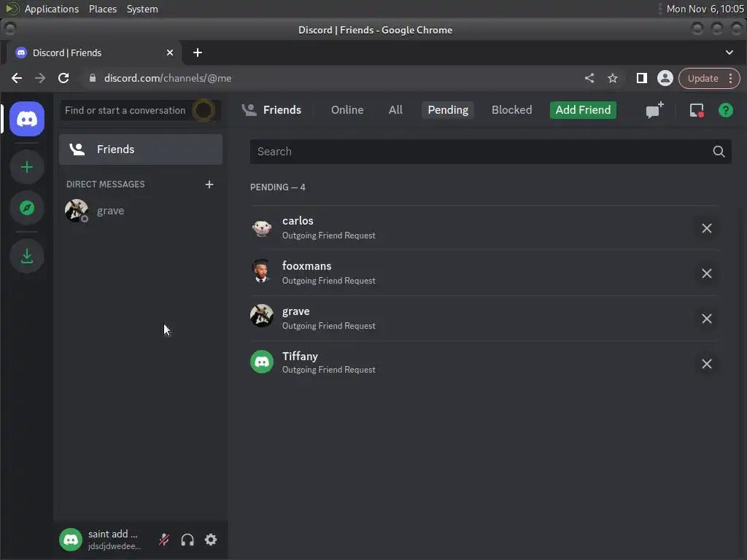Share this page icon in Chrome
The image size is (747, 560).
pos(589,78)
